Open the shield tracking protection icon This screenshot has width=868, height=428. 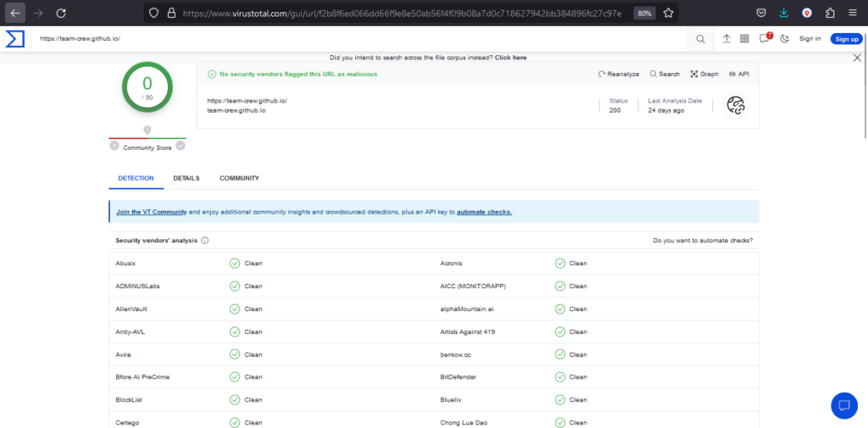click(x=154, y=13)
